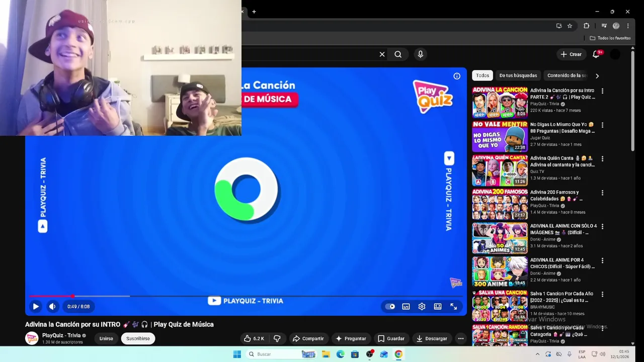This screenshot has height=362, width=644.
Task: Open options for Adivina la Canción PARTE 2
Action: coord(602,91)
